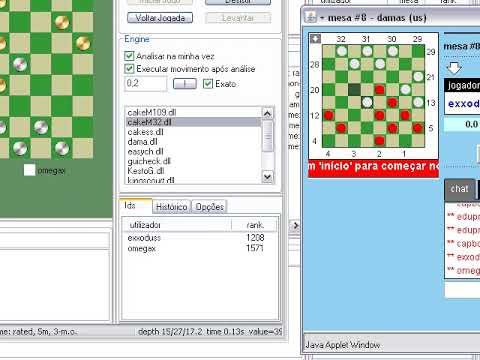The width and height of the screenshot is (480, 360).
Task: Click the greyed-out Levantar button
Action: [238, 18]
